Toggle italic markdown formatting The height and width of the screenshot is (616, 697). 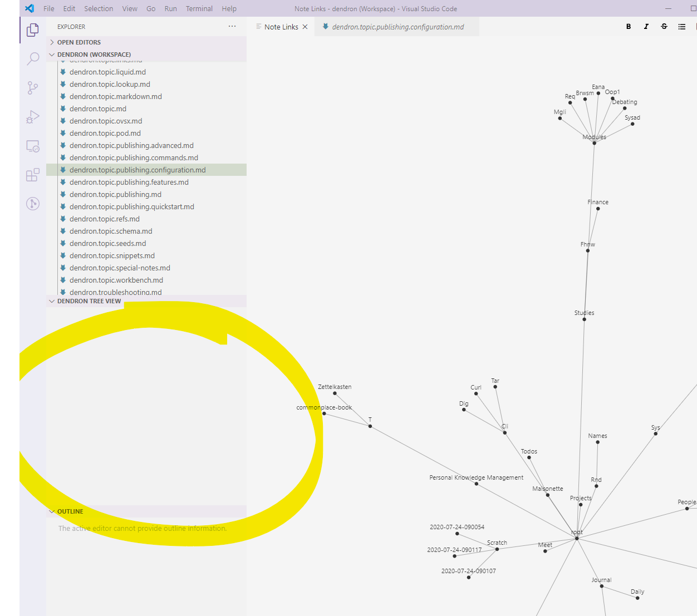coord(646,26)
